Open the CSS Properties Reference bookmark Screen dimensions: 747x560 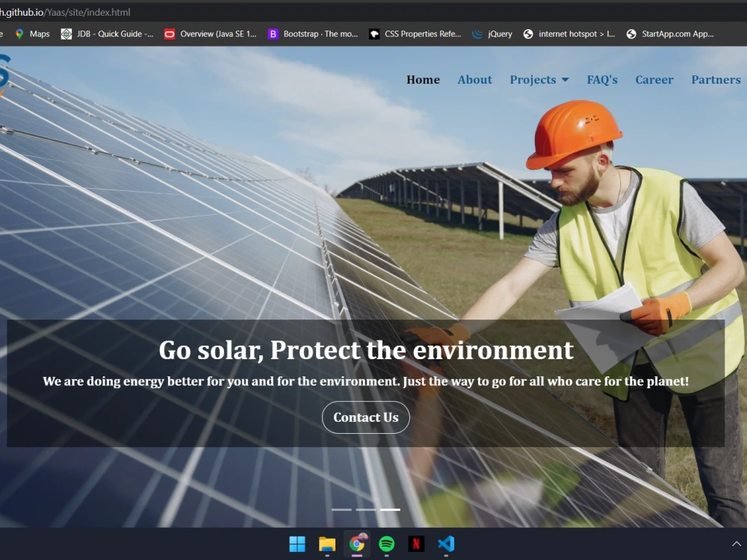point(415,34)
